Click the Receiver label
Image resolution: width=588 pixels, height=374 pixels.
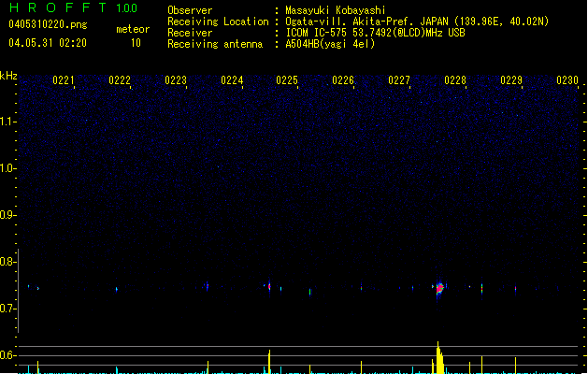[190, 33]
